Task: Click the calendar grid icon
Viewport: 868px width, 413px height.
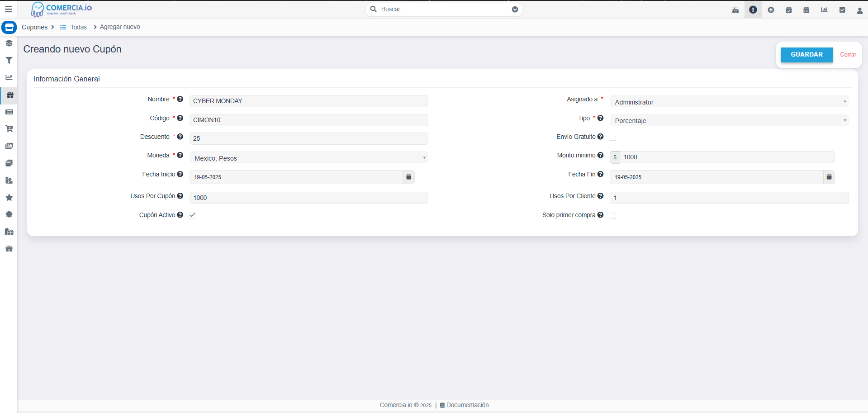Action: 806,9
